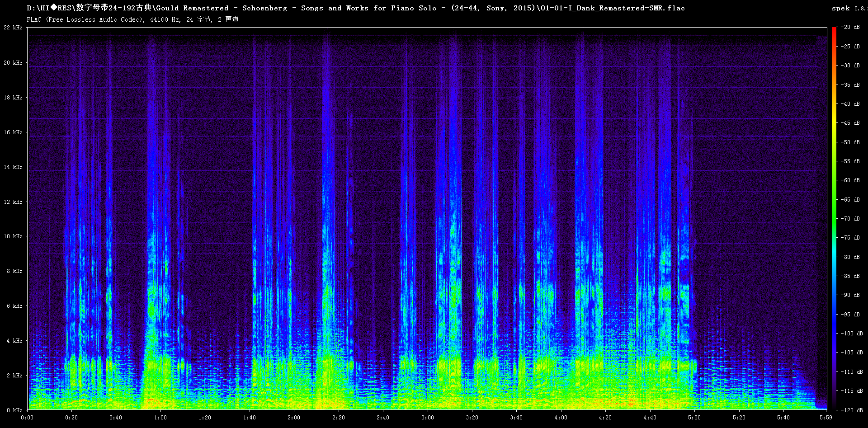
Task: Click the -20 dB legend label
Action: point(850,27)
